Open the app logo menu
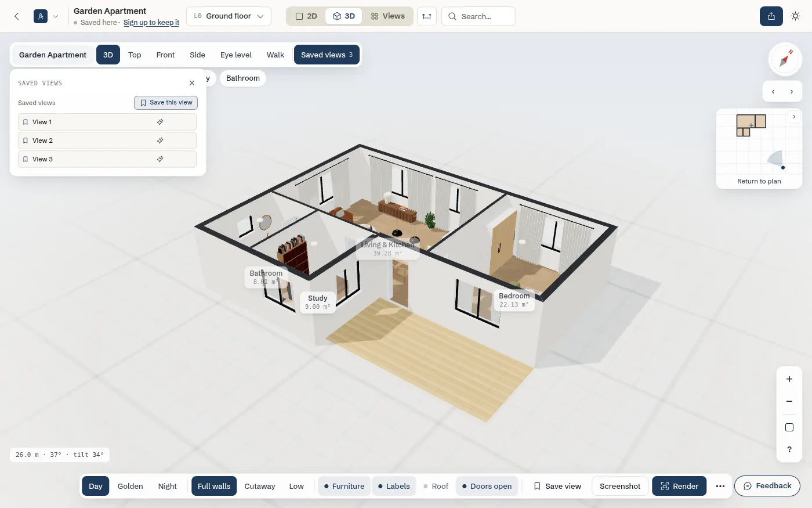The width and height of the screenshot is (812, 508). click(x=41, y=16)
